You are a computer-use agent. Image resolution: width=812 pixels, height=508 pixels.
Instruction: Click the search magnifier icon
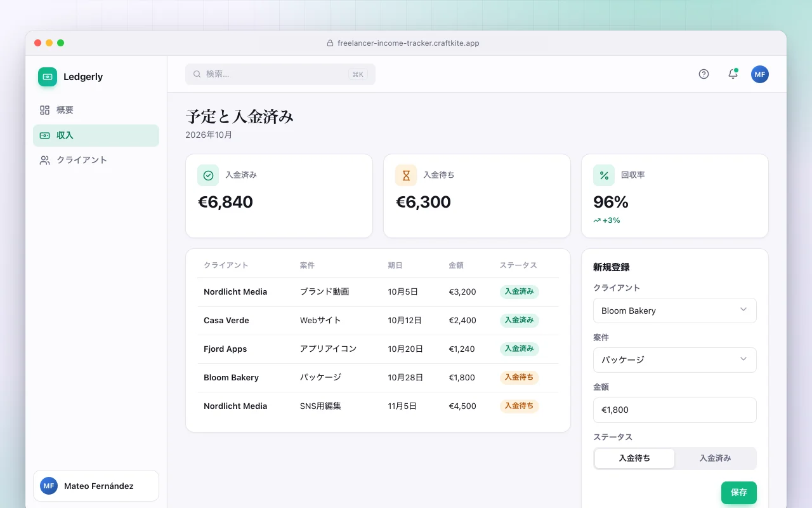(x=197, y=74)
